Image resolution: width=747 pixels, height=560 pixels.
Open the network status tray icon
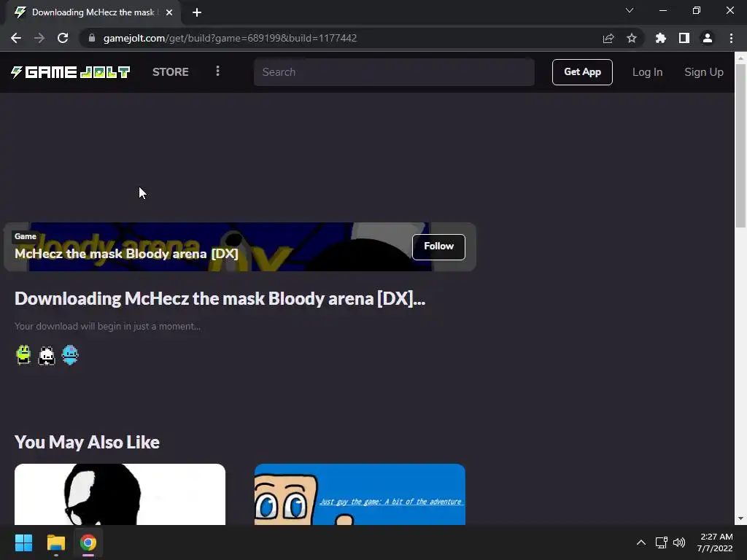click(x=661, y=542)
